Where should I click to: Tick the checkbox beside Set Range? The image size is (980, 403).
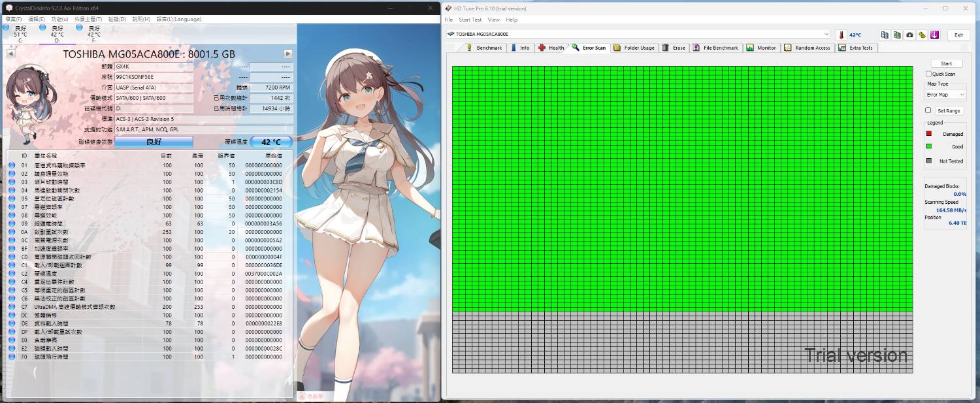coord(928,110)
